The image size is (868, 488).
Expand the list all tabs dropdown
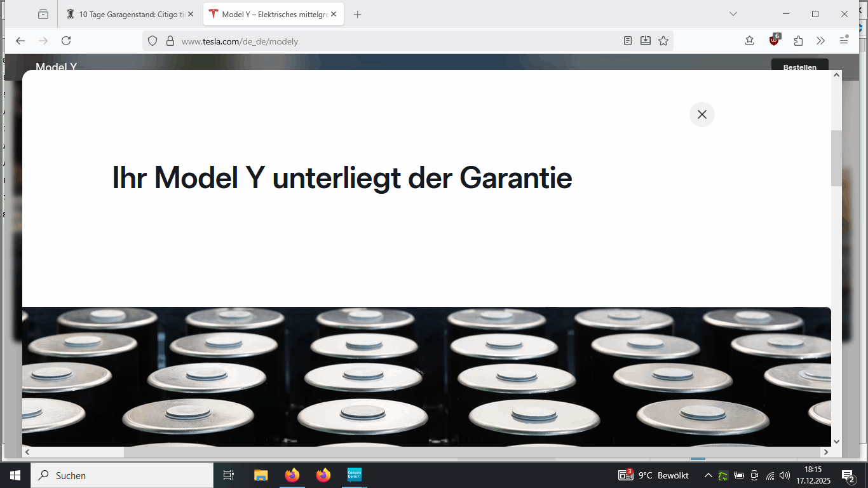[733, 14]
